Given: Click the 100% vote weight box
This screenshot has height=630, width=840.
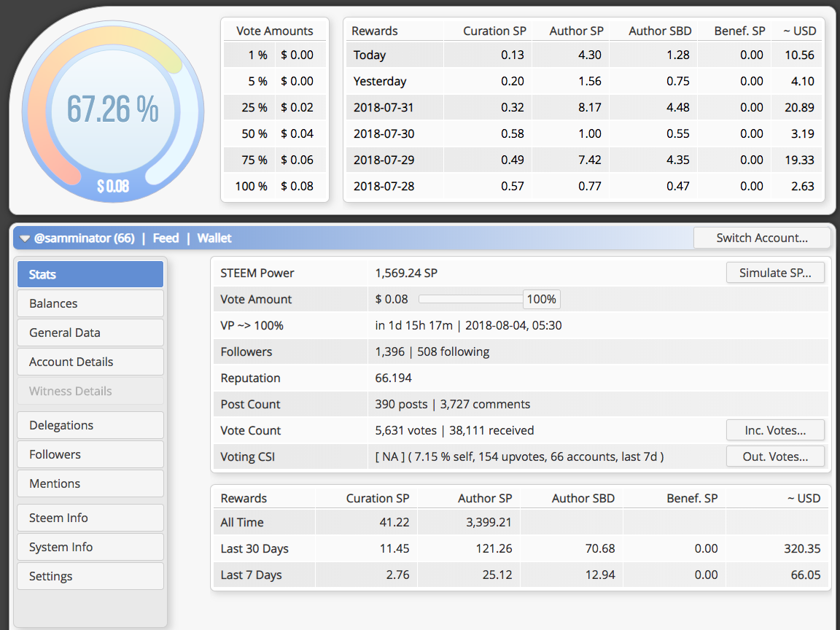Looking at the screenshot, I should point(542,299).
